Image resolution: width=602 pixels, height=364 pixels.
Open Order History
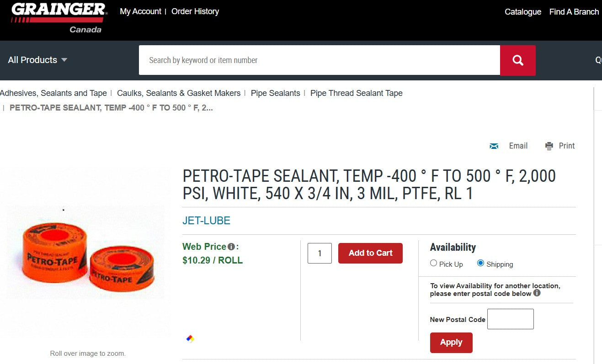[x=195, y=11]
